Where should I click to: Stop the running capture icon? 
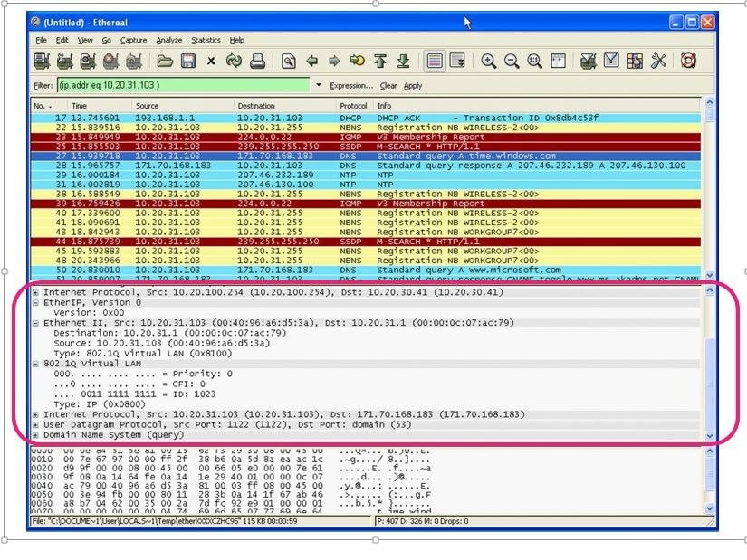click(x=111, y=61)
